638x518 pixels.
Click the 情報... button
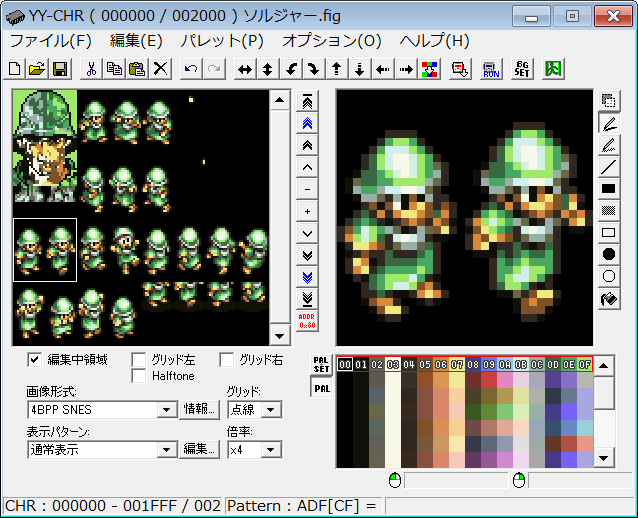click(199, 409)
